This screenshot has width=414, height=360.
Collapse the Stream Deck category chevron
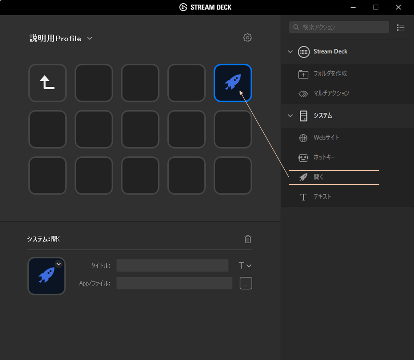(290, 52)
